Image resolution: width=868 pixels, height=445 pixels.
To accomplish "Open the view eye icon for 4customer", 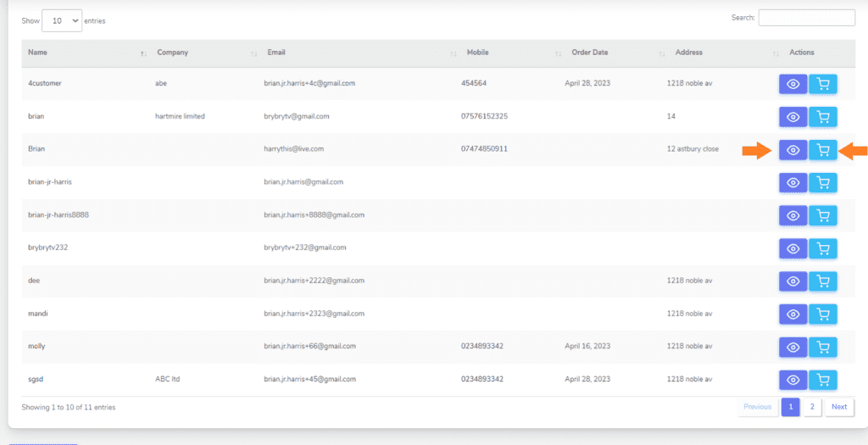I will [793, 84].
